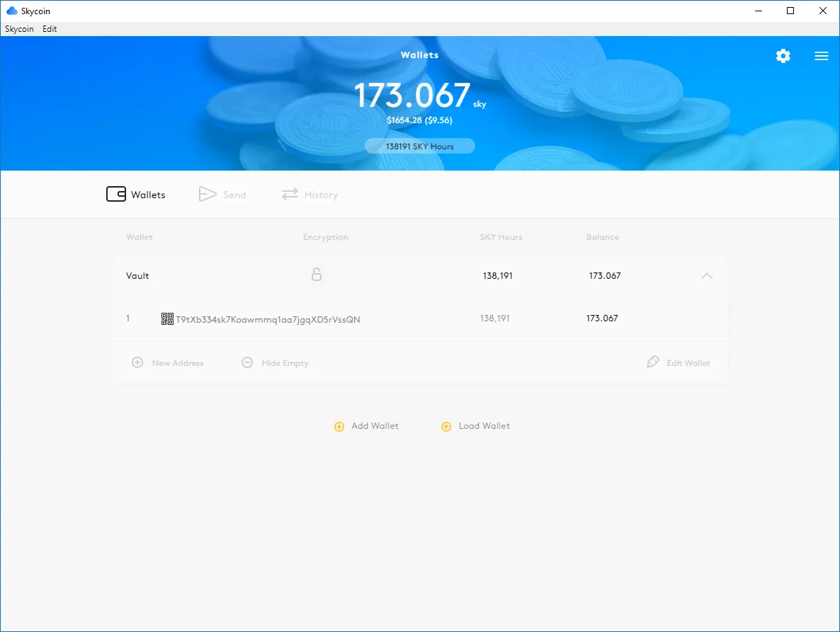Image resolution: width=840 pixels, height=632 pixels.
Task: Open settings via the gear icon
Action: pyautogui.click(x=783, y=56)
